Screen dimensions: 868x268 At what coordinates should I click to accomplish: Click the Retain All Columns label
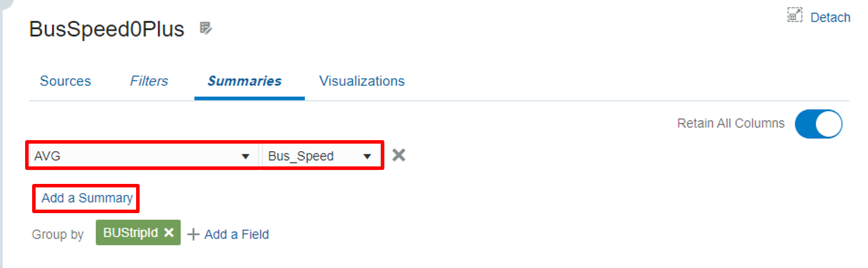[x=731, y=123]
